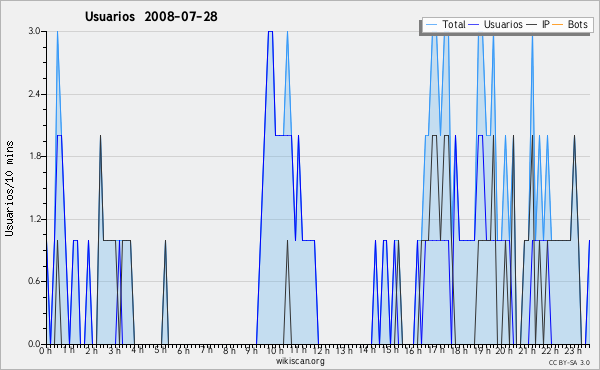Click the 4 h x-axis label
This screenshot has height=370, width=600.
point(137,350)
